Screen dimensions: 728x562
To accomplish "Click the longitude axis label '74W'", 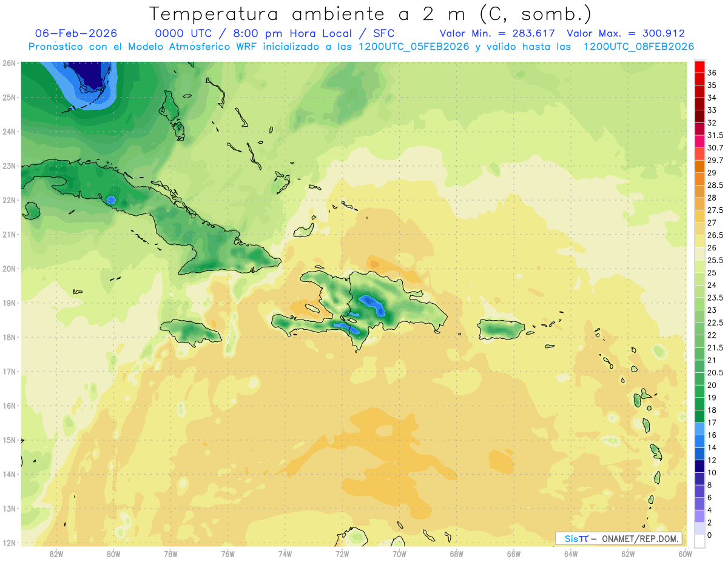I will pyautogui.click(x=285, y=554).
